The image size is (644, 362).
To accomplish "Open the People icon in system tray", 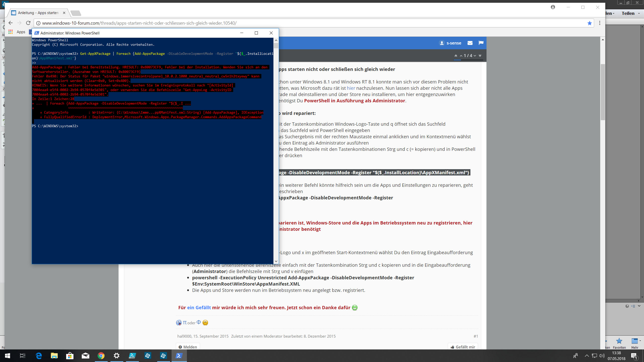I will point(576,356).
